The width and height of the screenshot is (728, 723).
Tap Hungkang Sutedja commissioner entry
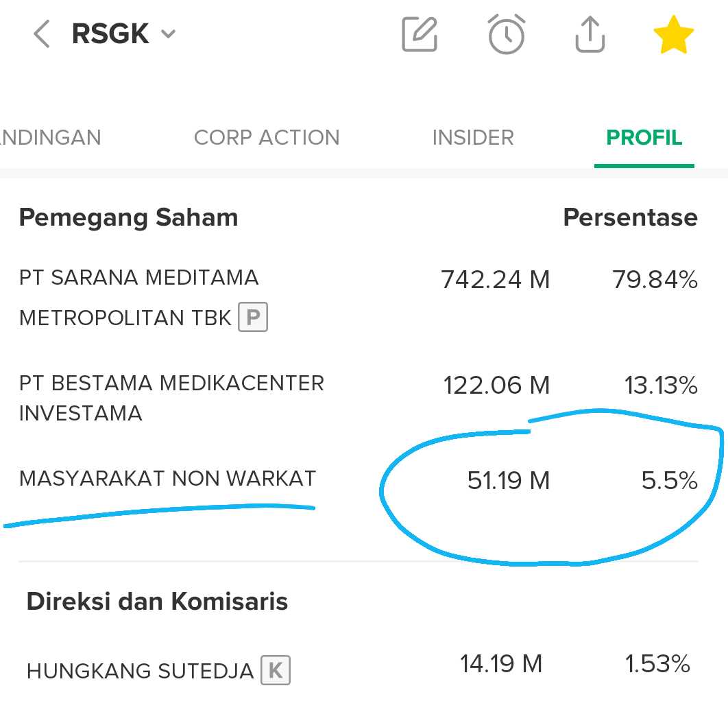click(x=140, y=671)
